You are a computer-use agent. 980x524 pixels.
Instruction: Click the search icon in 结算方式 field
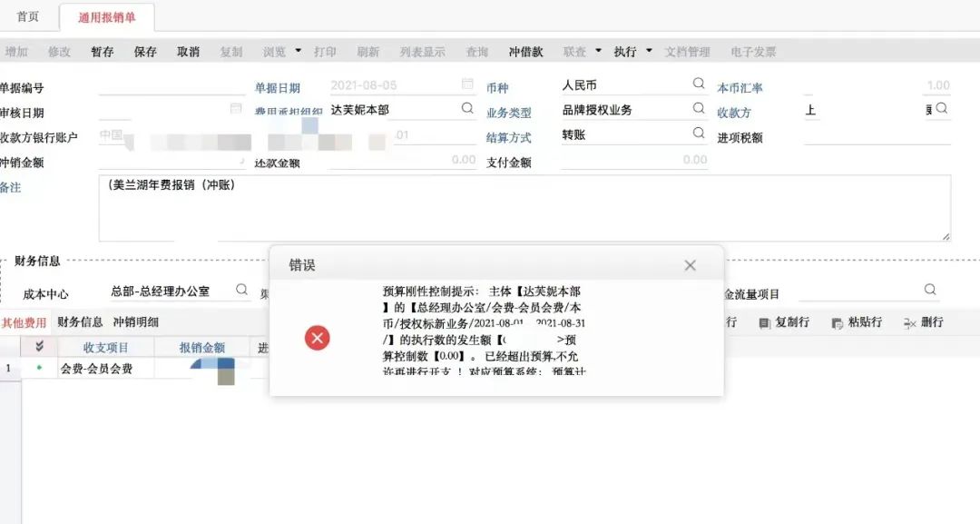pos(699,133)
